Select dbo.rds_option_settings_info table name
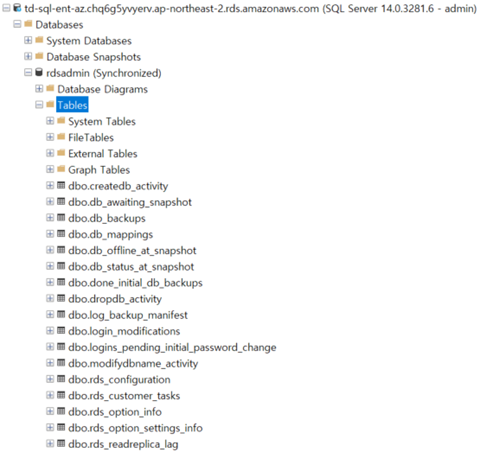 (135, 428)
